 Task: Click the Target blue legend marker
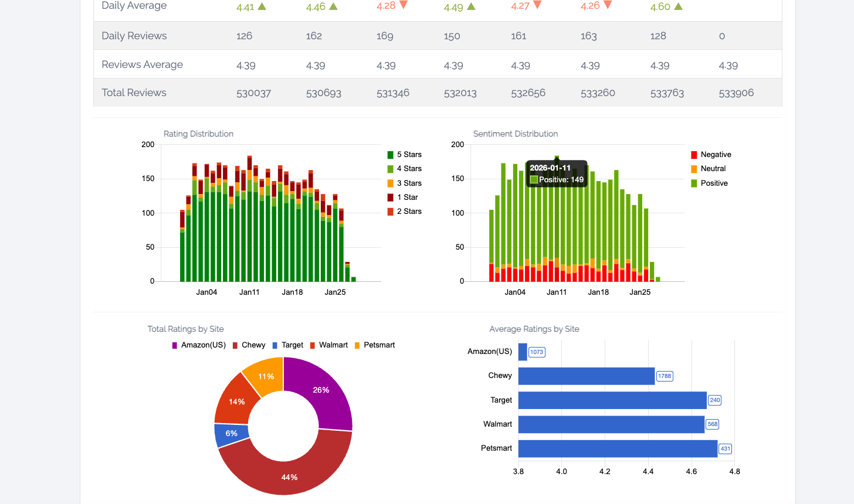tap(274, 345)
